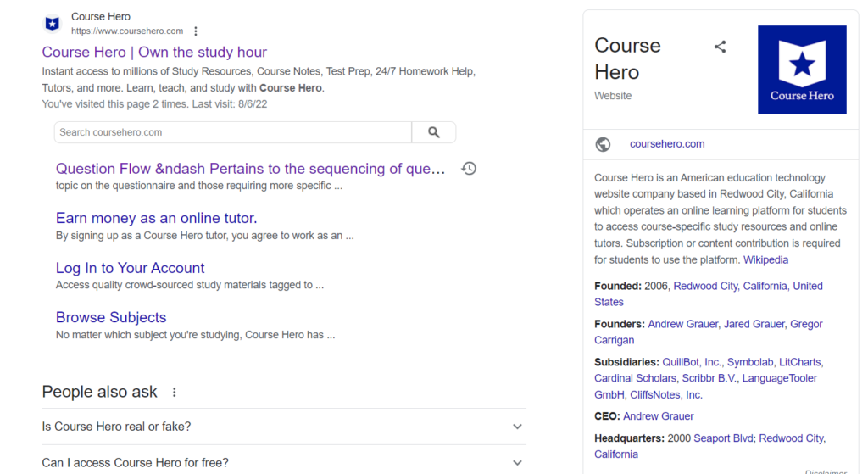Click the 'People also ask' heading
The height and width of the screenshot is (474, 868).
coord(100,392)
